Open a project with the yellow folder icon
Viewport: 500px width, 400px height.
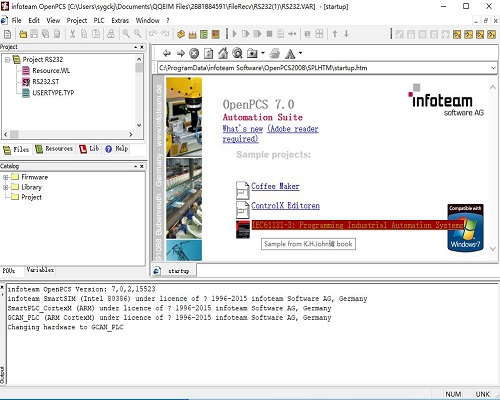23,34
